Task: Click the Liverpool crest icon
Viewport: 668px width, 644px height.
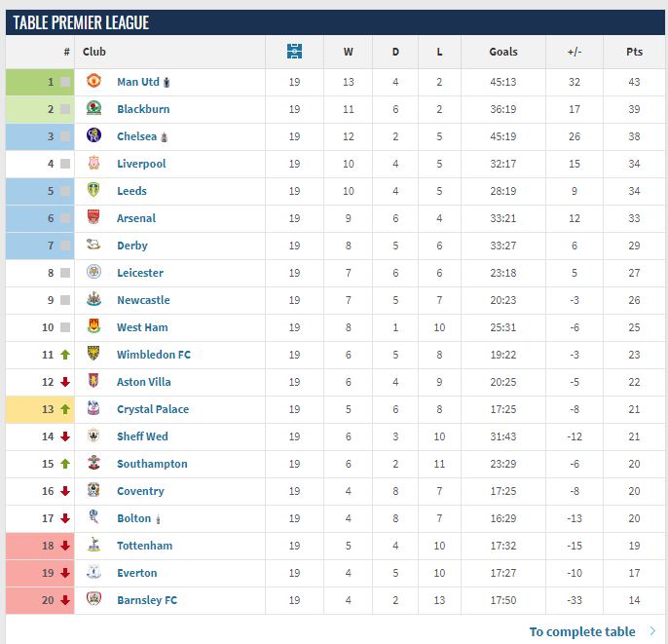Action: pos(93,163)
